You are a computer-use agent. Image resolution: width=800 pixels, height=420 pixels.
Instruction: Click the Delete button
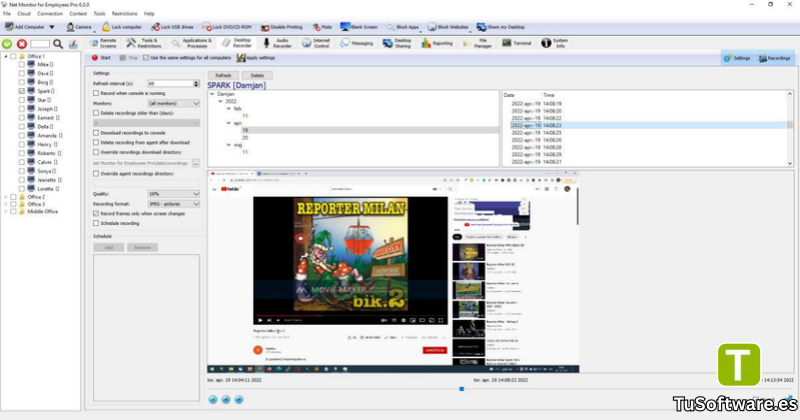point(257,76)
